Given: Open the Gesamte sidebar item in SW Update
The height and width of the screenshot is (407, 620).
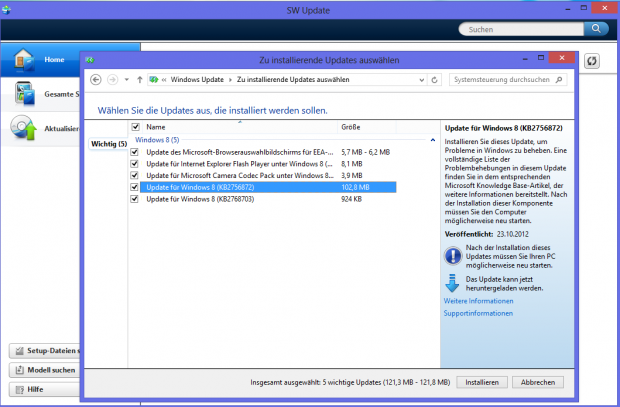Looking at the screenshot, I should 41,94.
